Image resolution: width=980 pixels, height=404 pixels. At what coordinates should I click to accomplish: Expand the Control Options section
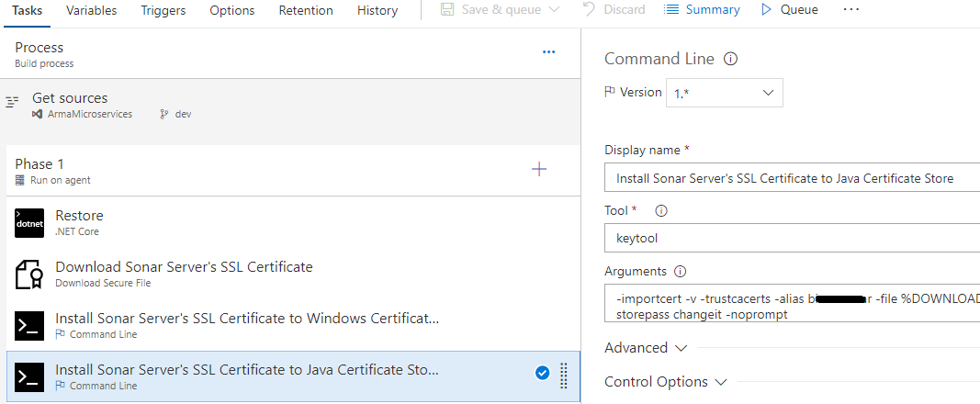click(665, 382)
